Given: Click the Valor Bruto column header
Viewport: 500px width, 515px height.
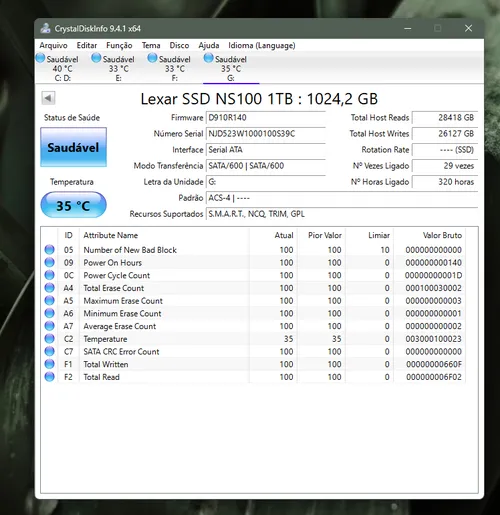Looking at the screenshot, I should coord(430,235).
